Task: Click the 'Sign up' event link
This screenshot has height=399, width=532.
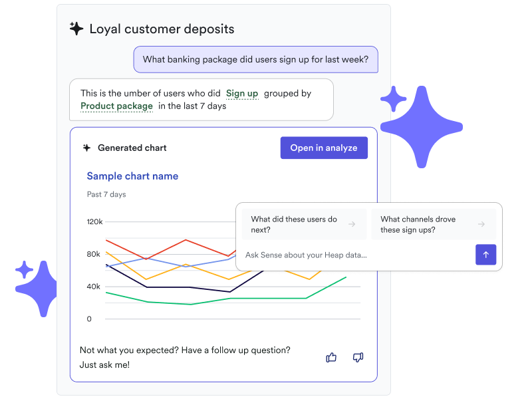Action: point(242,94)
